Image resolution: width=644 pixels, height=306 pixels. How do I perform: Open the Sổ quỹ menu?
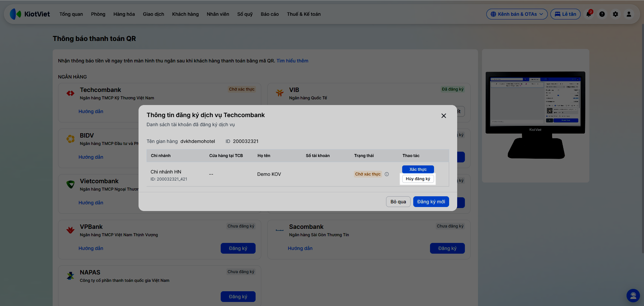click(245, 14)
